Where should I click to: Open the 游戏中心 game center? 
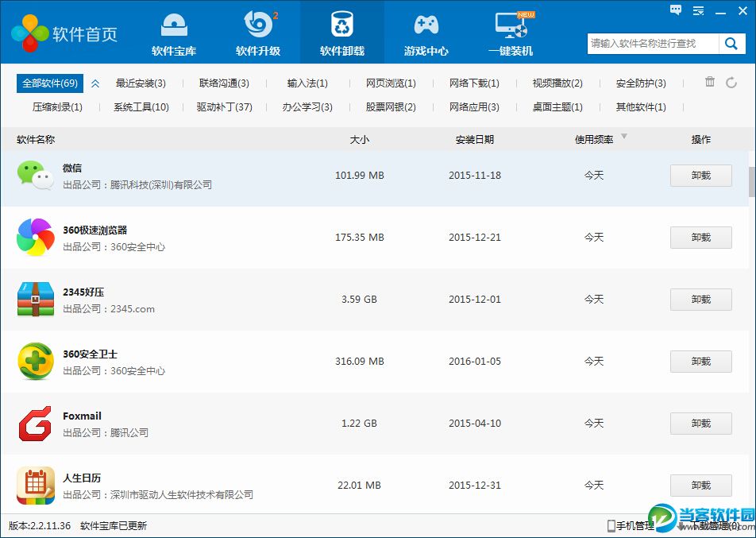tap(426, 33)
